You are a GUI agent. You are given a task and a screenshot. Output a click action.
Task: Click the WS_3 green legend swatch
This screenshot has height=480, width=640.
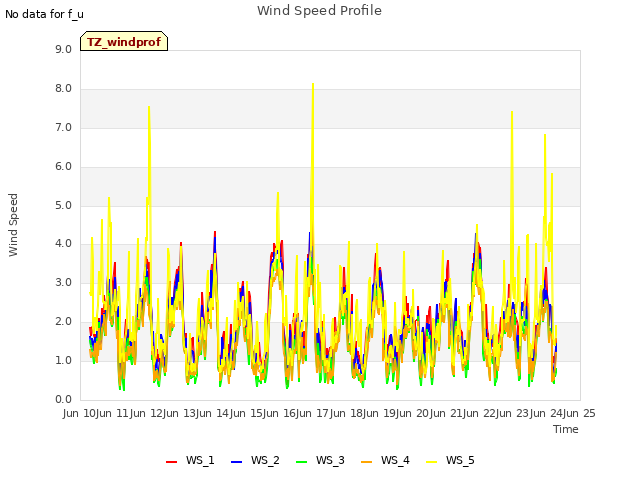pyautogui.click(x=301, y=462)
